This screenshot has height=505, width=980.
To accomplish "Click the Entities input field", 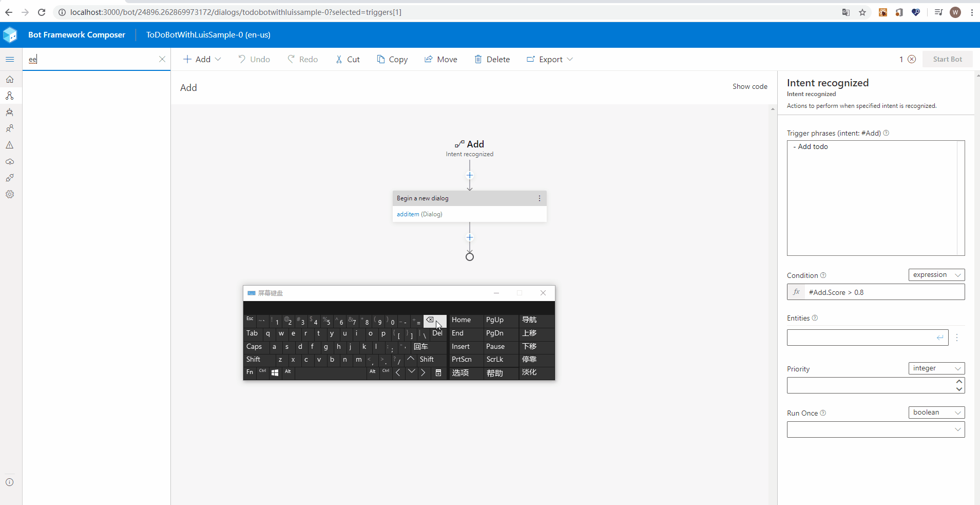I will (x=868, y=338).
